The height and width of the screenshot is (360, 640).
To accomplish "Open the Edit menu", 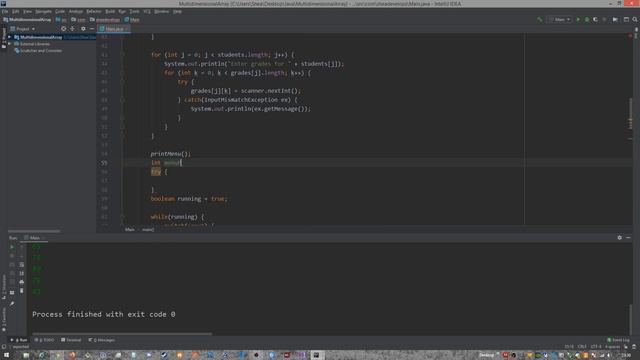I will (x=16, y=11).
